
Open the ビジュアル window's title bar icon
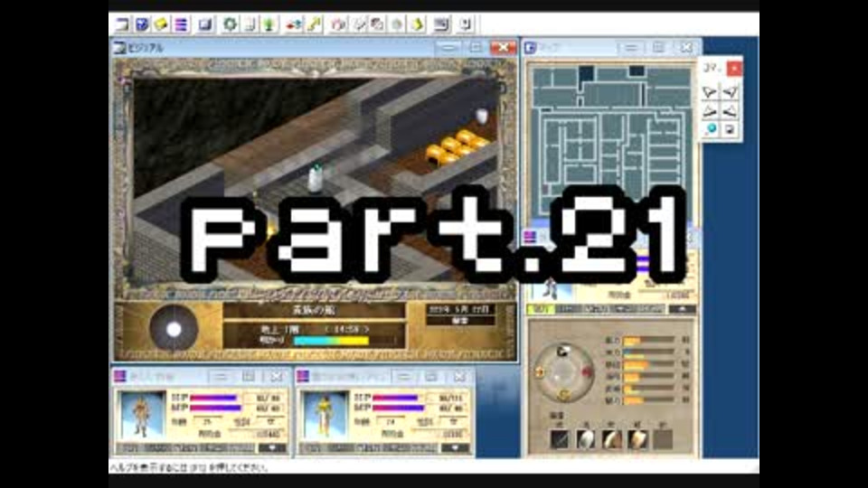[119, 48]
